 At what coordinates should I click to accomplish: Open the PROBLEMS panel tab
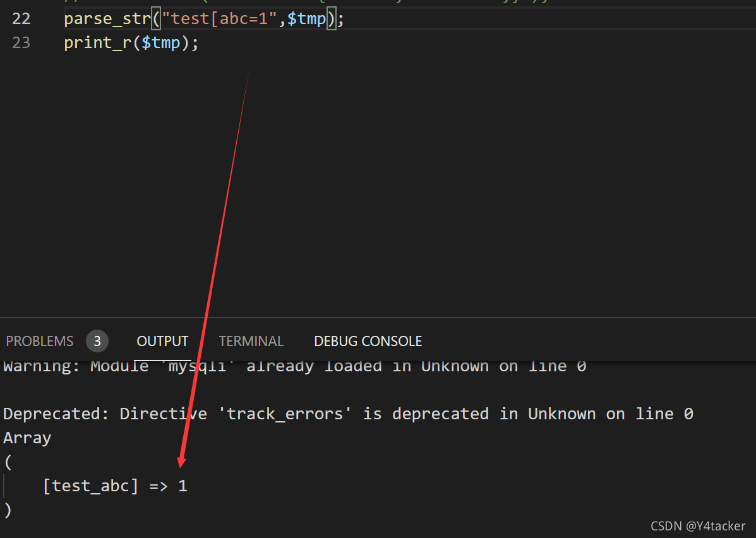coord(40,342)
